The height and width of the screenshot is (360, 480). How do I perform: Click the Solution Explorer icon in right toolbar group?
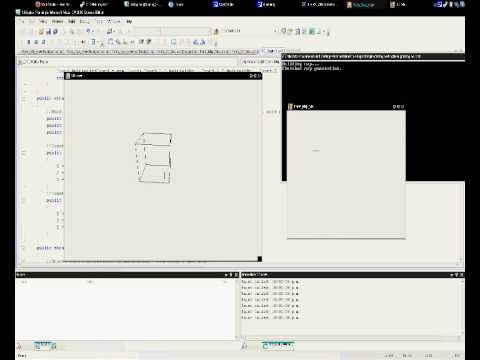click(x=284, y=31)
